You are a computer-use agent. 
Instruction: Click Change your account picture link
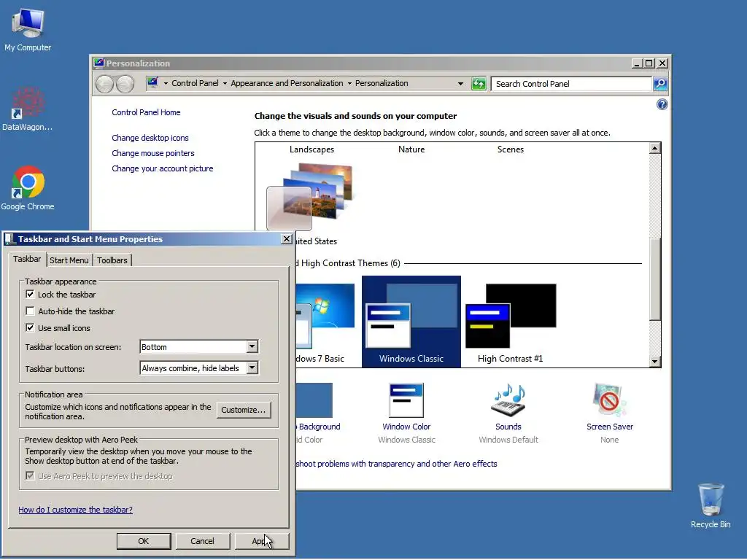163,168
